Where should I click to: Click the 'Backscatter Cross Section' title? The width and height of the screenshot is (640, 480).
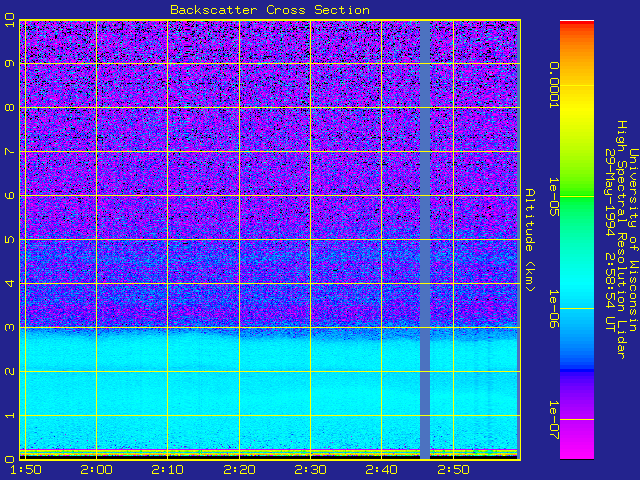(x=270, y=10)
